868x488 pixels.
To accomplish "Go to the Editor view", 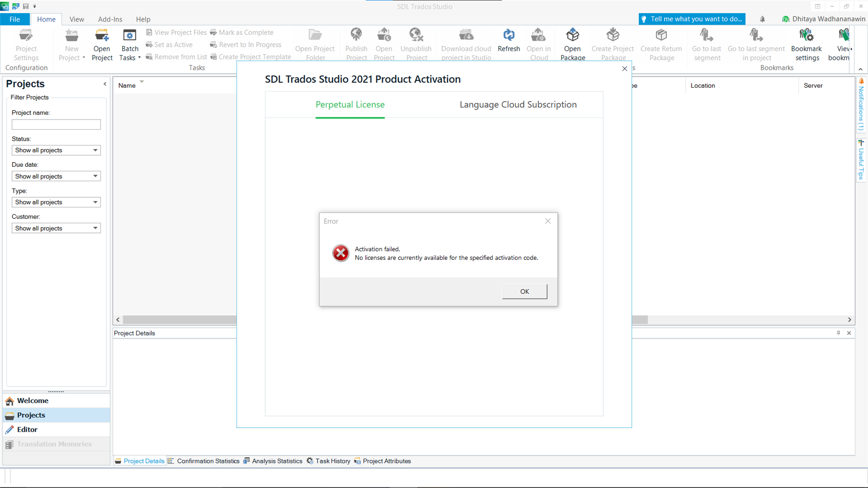I will 56,430.
